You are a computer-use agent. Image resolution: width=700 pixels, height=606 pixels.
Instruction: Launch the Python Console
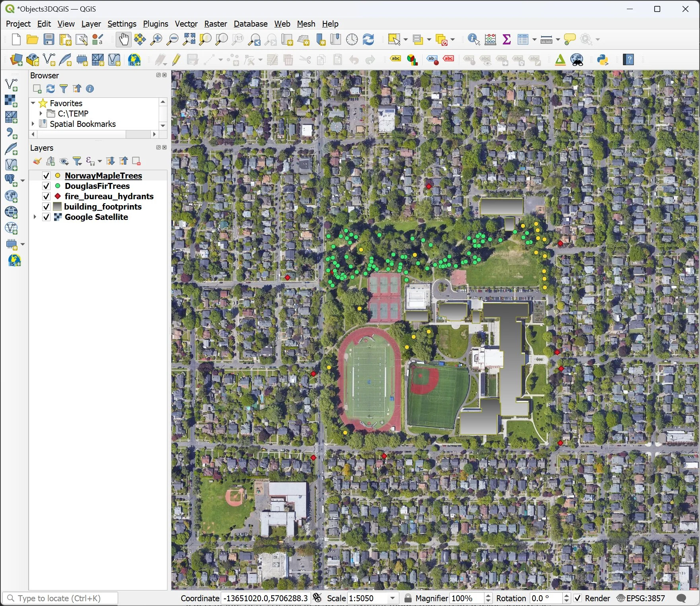pyautogui.click(x=603, y=60)
